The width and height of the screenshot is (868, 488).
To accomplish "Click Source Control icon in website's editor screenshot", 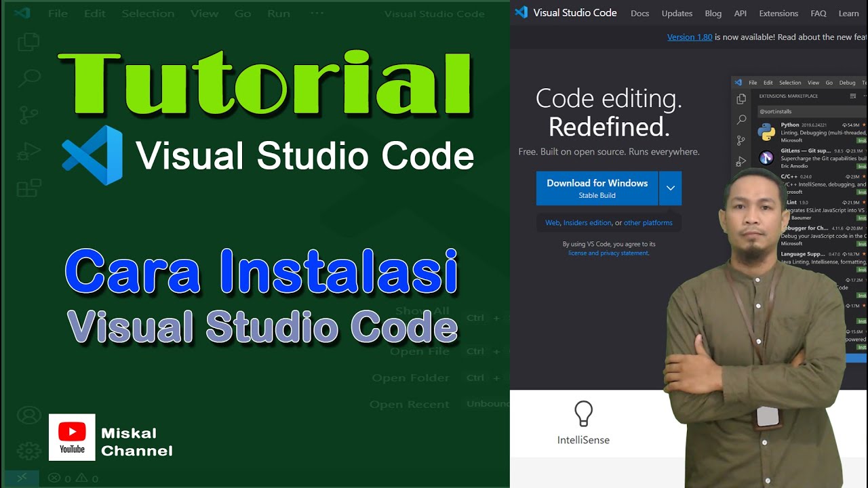I will click(x=741, y=141).
